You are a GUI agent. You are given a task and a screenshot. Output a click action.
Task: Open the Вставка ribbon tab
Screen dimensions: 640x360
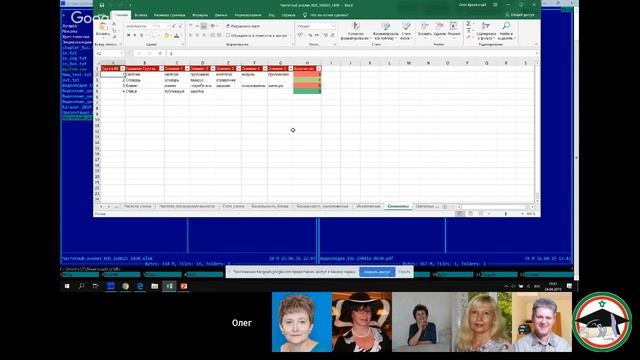(141, 15)
